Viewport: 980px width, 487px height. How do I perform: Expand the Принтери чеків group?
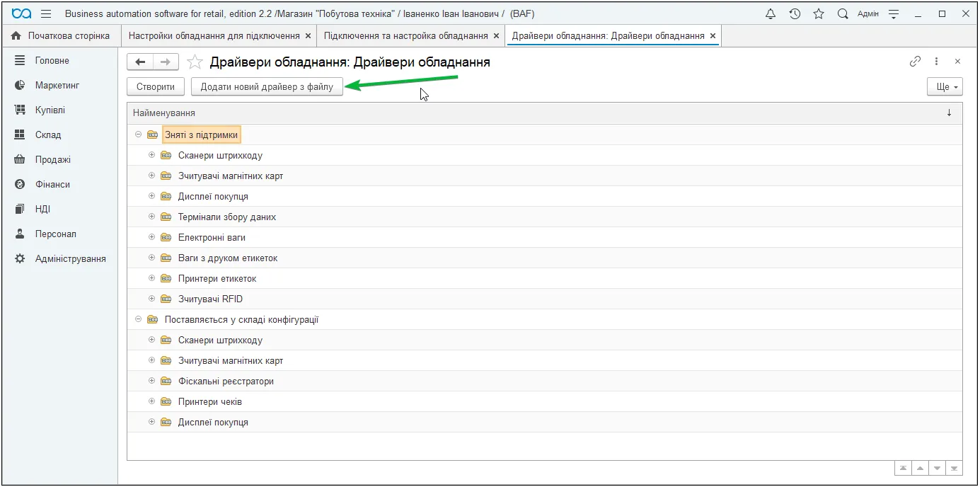(x=151, y=401)
